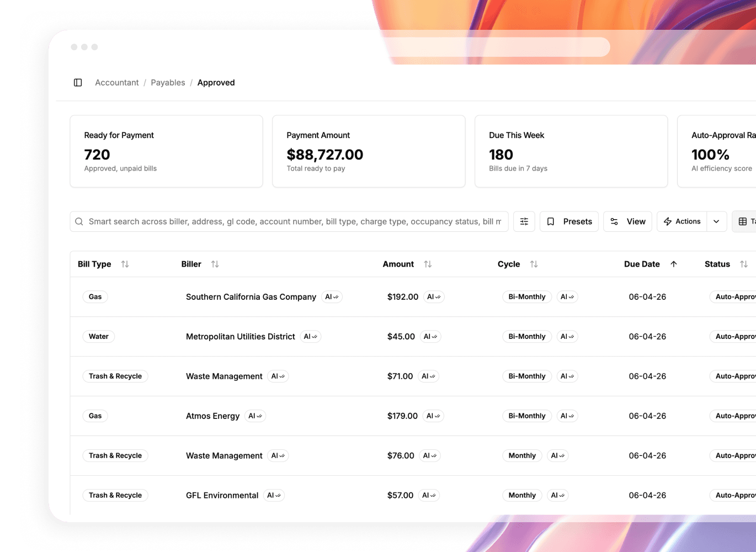Open the Accountant breadcrumb
The height and width of the screenshot is (552, 756).
[117, 83]
